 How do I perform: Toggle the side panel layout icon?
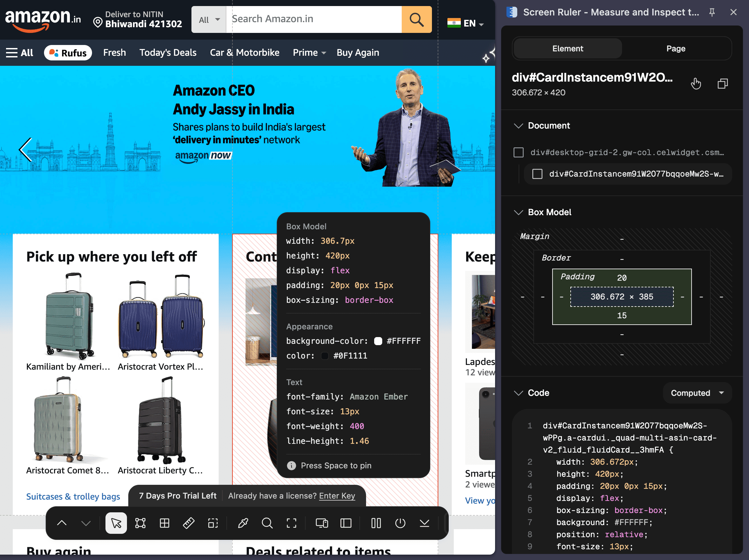click(x=346, y=523)
